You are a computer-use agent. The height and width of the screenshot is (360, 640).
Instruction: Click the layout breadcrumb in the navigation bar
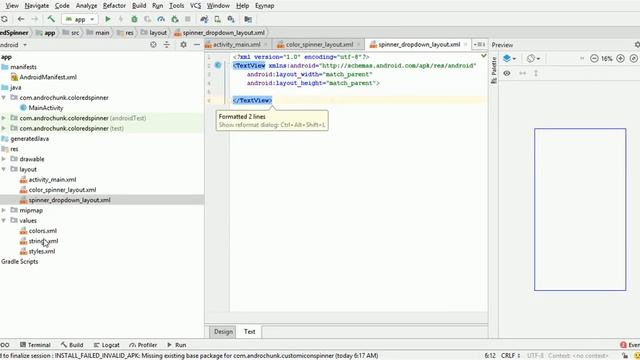(154, 33)
